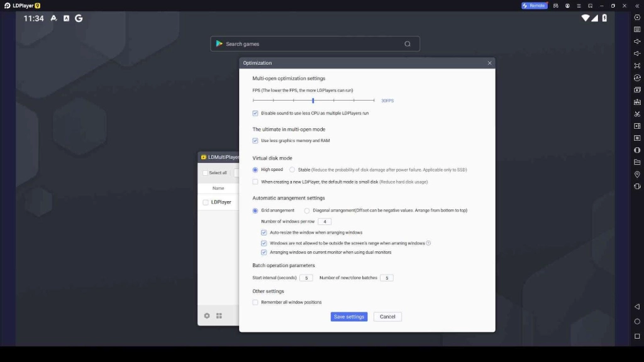Open LDPlayer settings hexagon icon in sidebar

(637, 18)
